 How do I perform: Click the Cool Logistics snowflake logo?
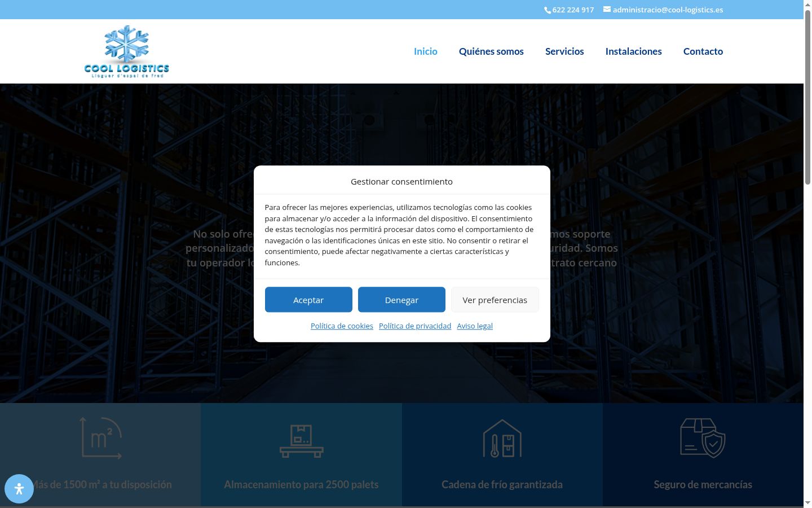coord(127,51)
